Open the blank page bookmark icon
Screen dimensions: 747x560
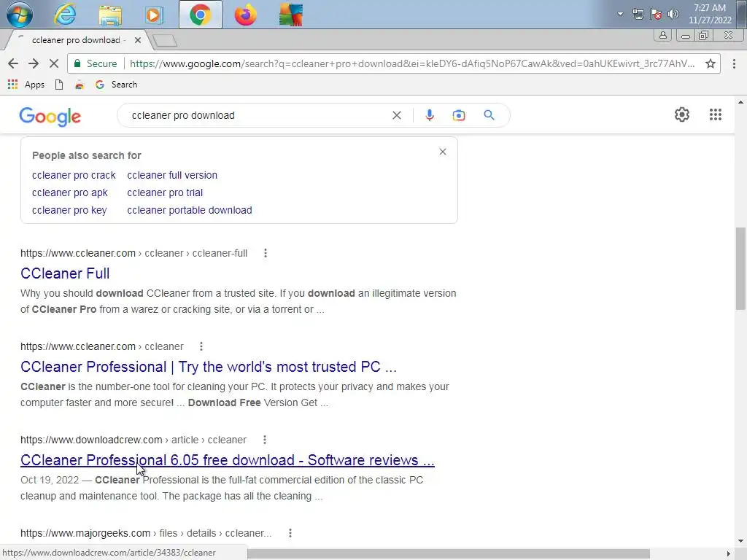(x=59, y=85)
